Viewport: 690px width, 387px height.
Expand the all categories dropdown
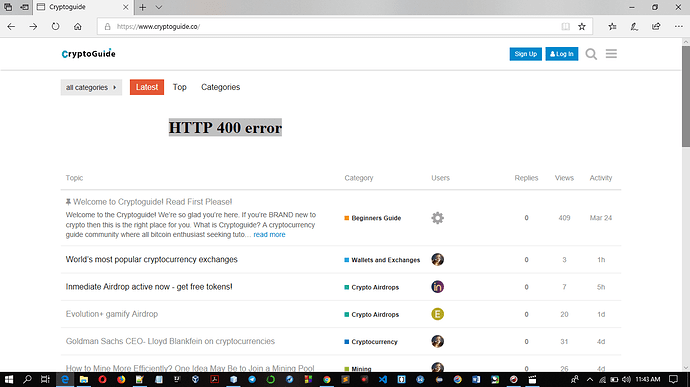[x=91, y=87]
